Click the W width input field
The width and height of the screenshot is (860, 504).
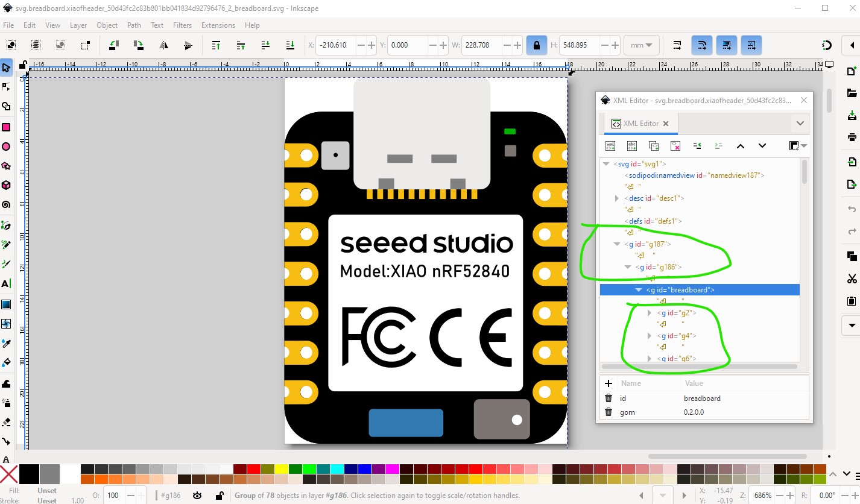click(480, 45)
